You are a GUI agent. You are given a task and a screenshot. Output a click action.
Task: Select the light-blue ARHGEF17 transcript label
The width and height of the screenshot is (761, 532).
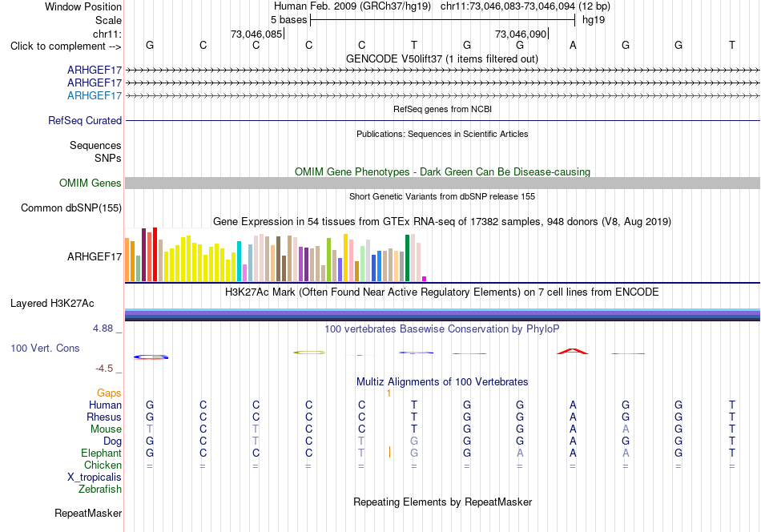95,95
